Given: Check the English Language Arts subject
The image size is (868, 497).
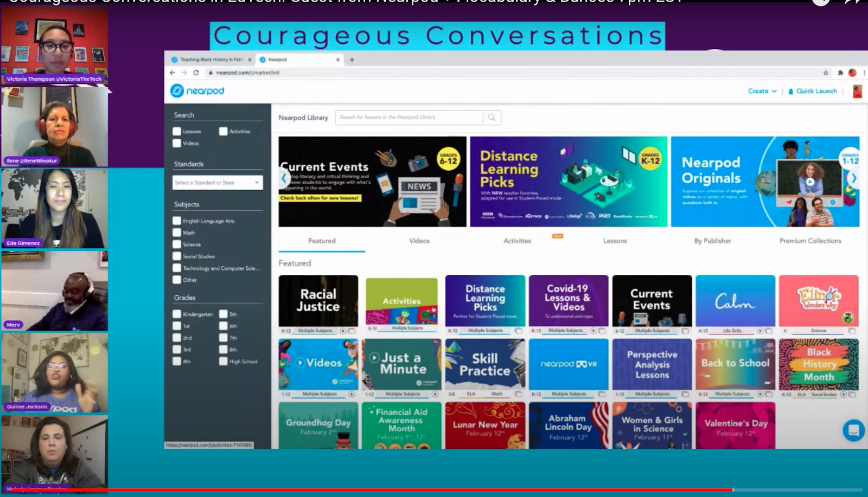Looking at the screenshot, I should coord(177,221).
